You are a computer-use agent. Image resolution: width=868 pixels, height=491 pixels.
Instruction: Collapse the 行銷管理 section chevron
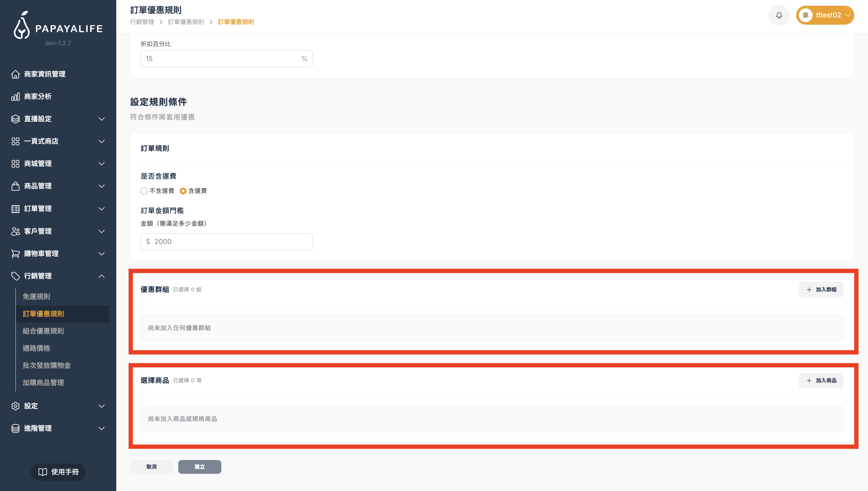click(x=102, y=276)
